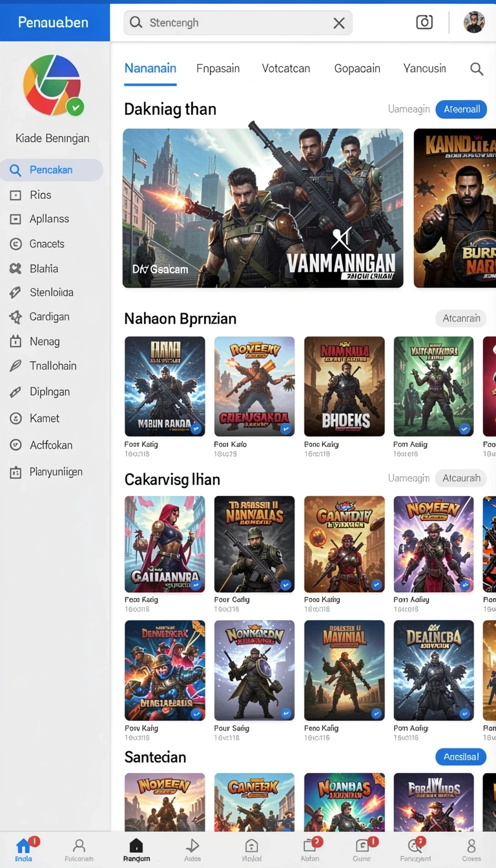This screenshot has width=496, height=868.
Task: Open the Bhoeks game card
Action: [x=344, y=386]
